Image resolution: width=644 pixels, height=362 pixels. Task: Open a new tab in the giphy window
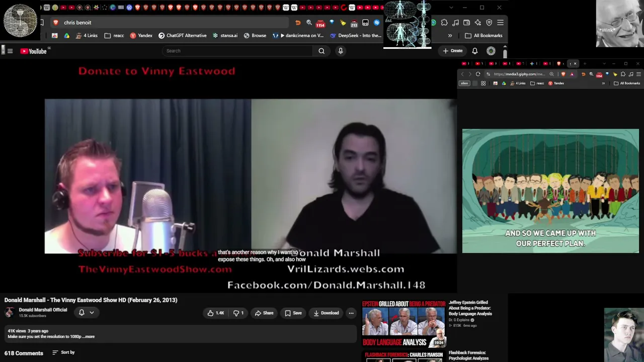click(585, 64)
